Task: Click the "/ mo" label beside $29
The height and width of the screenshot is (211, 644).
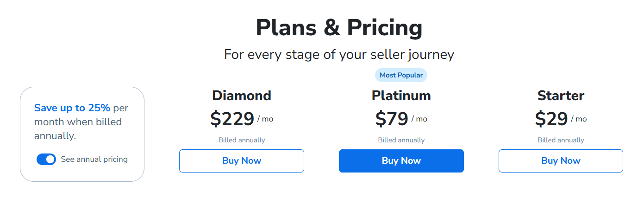Action: coord(579,119)
